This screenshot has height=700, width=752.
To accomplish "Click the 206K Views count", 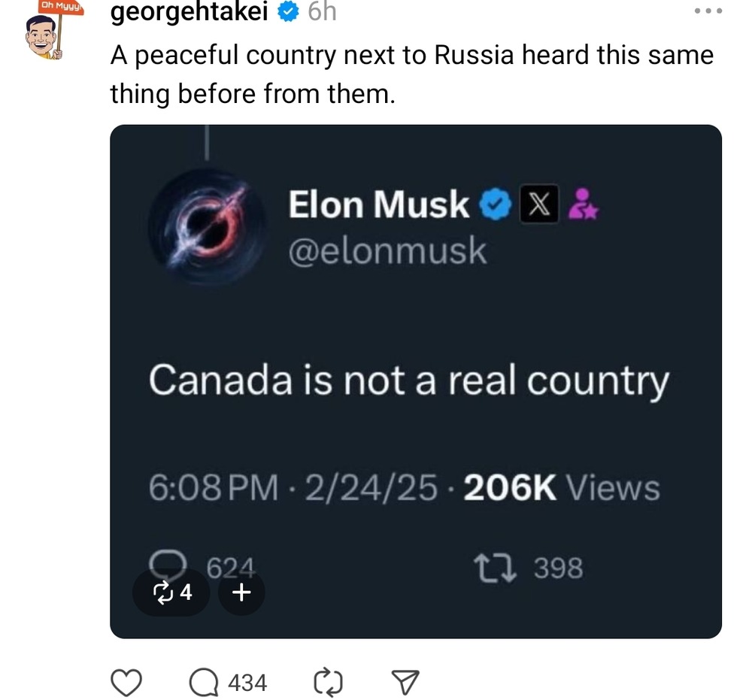I will click(x=562, y=489).
